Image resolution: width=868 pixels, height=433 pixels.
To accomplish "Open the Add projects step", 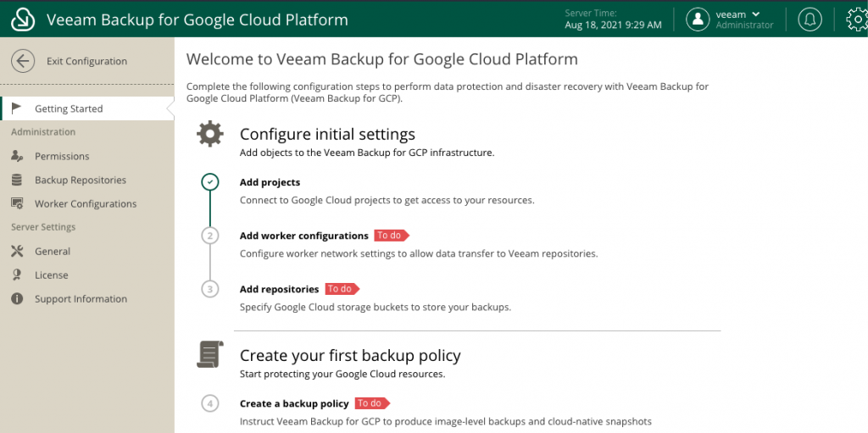I will 270,182.
